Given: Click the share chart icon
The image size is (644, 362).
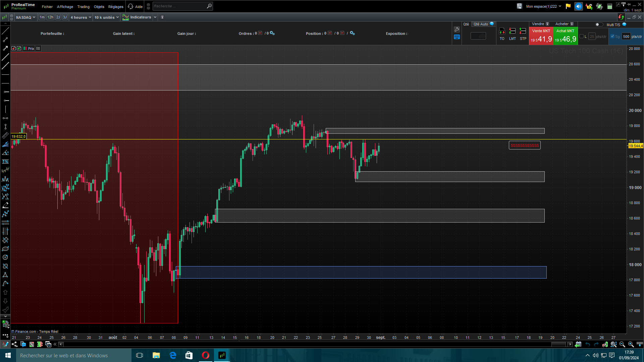Looking at the screenshot, I should (14, 344).
